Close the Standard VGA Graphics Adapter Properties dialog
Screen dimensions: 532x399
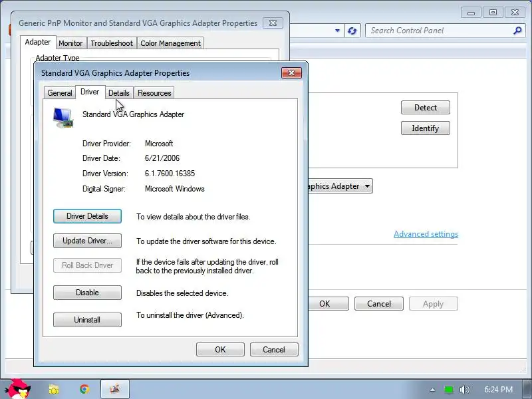point(291,73)
